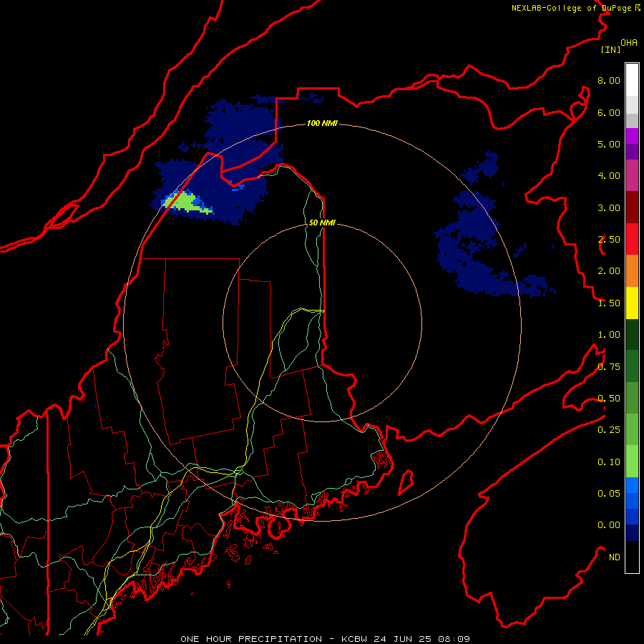The height and width of the screenshot is (644, 644).
Task: Click the 2.00 legend value
Action: (609, 271)
